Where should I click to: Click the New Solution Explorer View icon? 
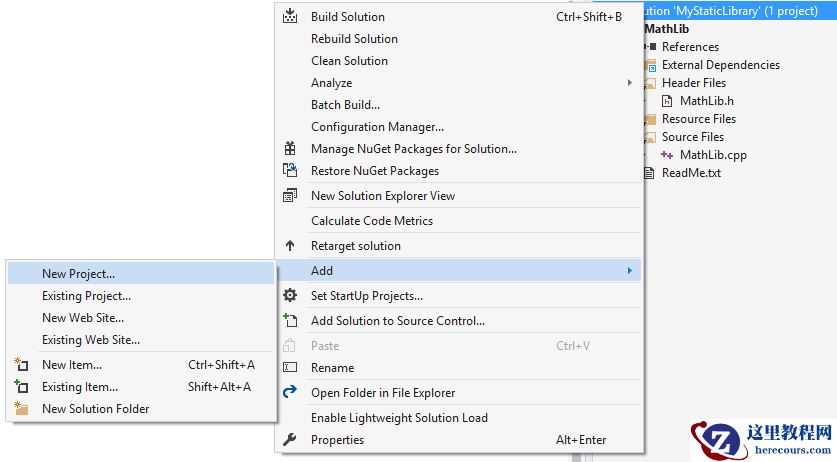point(290,195)
